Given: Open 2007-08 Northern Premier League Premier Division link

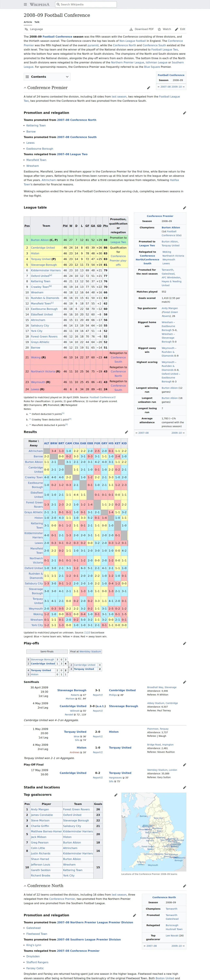Looking at the screenshot, I should [x=95, y=922].
